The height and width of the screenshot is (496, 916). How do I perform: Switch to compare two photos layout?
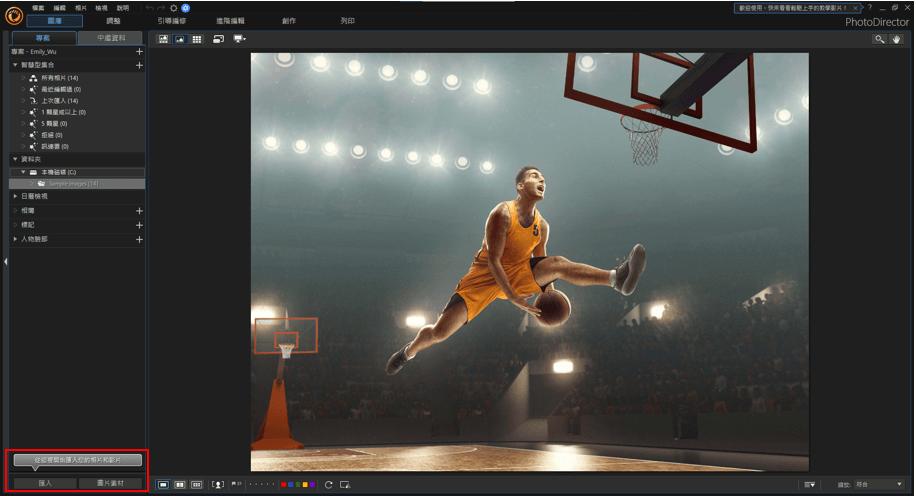click(180, 484)
